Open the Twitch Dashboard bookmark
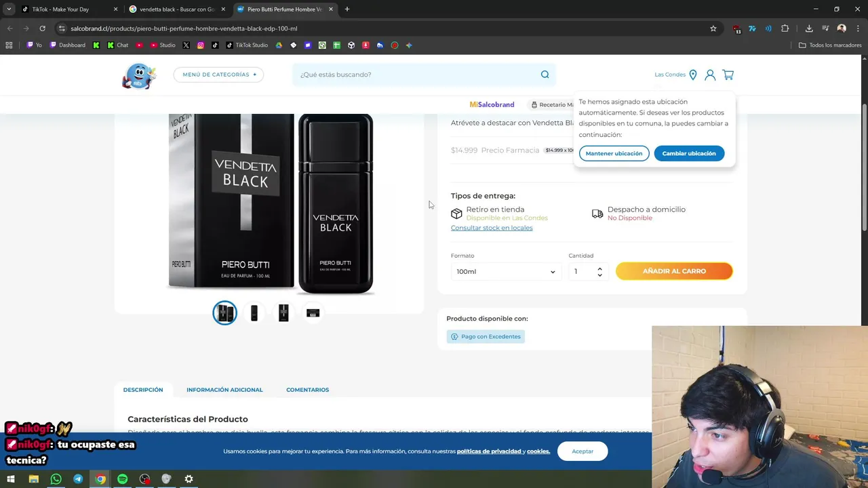 pos(68,45)
